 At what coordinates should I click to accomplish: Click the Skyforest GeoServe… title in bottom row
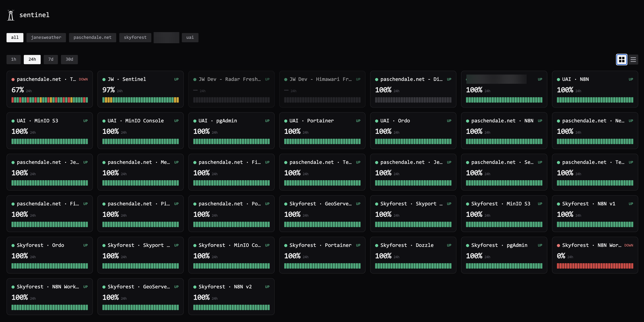(x=139, y=287)
